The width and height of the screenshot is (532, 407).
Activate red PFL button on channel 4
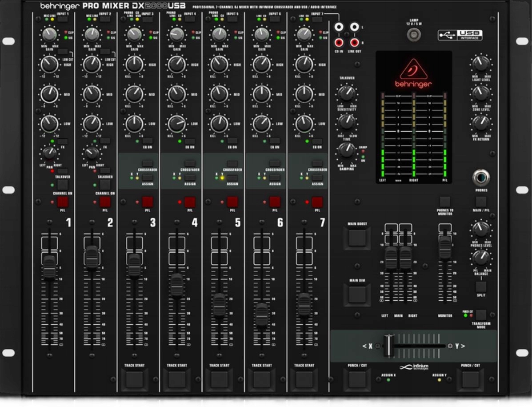tap(190, 202)
